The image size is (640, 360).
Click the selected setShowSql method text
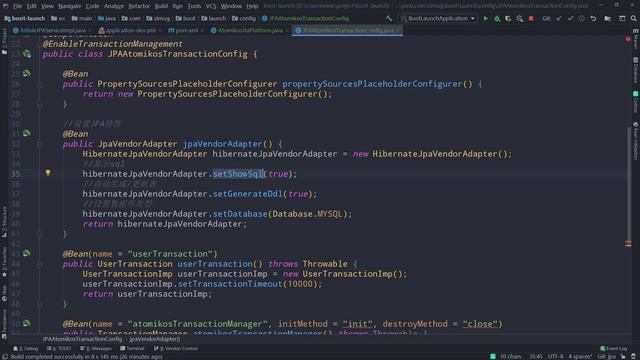click(x=238, y=173)
